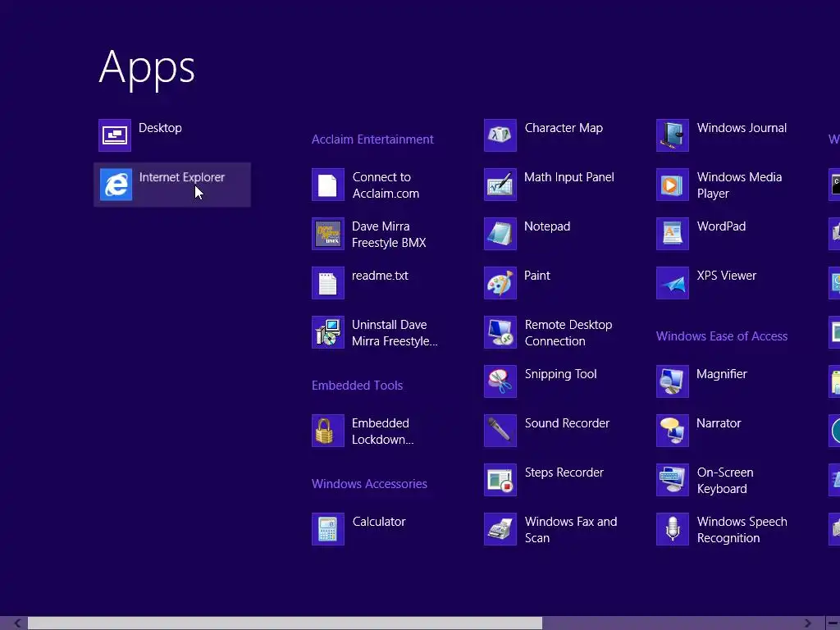Viewport: 840px width, 630px height.
Task: Click the zoom-out minus button at corner
Action: [x=833, y=623]
